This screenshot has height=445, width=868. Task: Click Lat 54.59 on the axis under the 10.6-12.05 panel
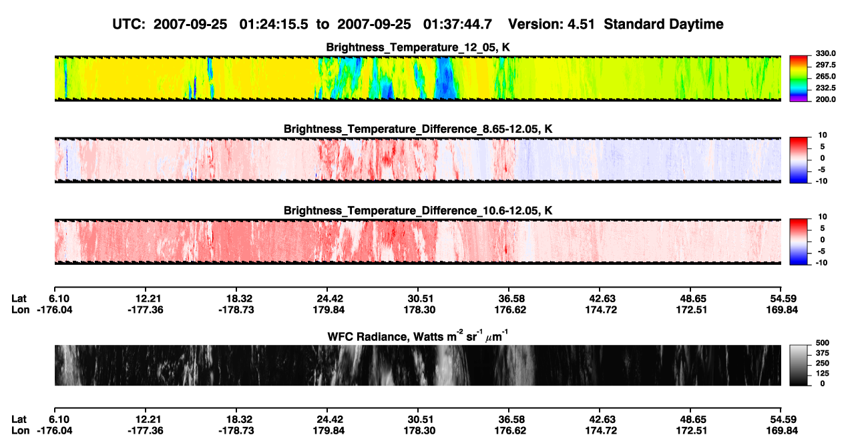pyautogui.click(x=781, y=299)
